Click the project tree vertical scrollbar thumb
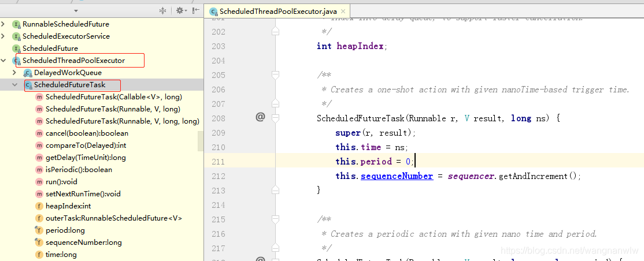 click(201, 141)
